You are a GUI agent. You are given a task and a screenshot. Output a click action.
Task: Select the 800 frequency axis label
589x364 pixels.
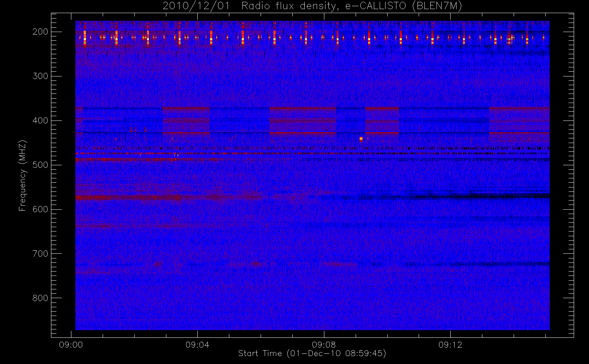[40, 298]
